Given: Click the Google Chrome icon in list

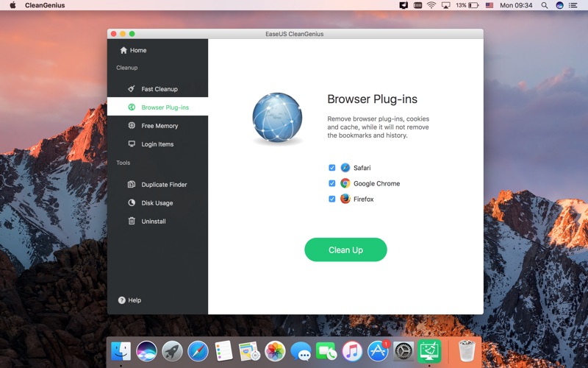Looking at the screenshot, I should pyautogui.click(x=345, y=183).
